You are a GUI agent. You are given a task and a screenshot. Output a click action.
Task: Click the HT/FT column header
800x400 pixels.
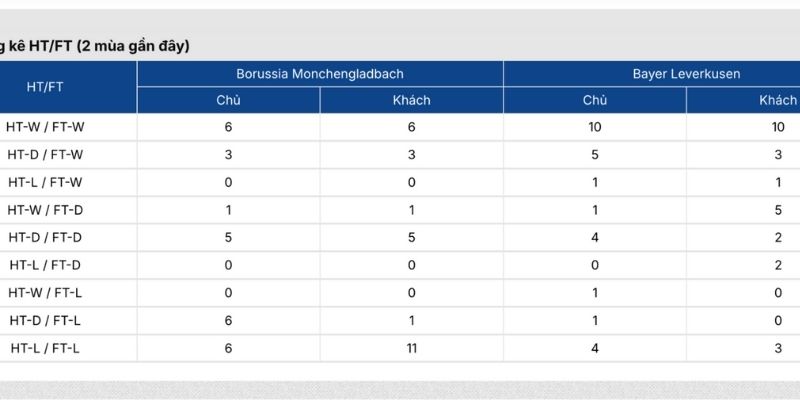[46, 87]
